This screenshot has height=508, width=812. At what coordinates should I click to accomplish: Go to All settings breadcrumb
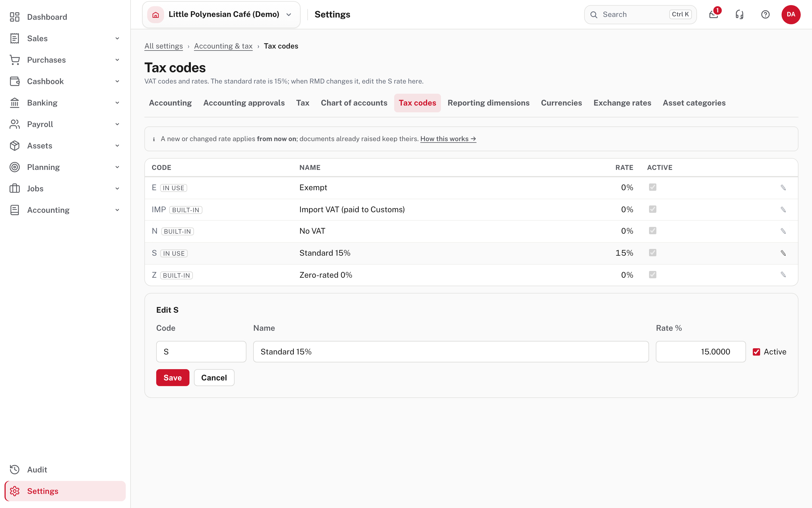pos(164,46)
